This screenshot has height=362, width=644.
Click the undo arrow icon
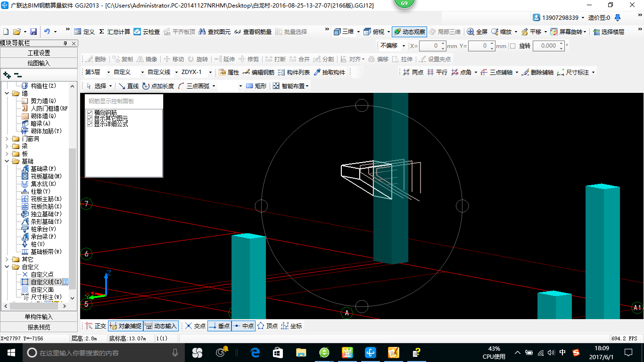pyautogui.click(x=47, y=32)
